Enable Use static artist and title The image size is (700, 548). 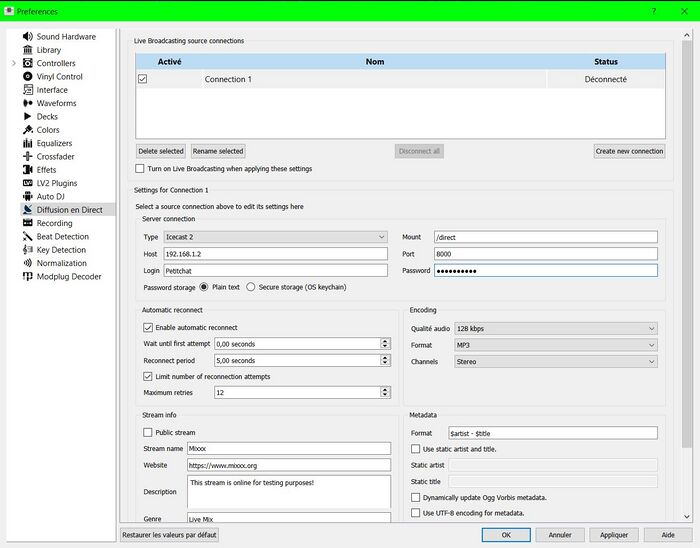pyautogui.click(x=416, y=449)
